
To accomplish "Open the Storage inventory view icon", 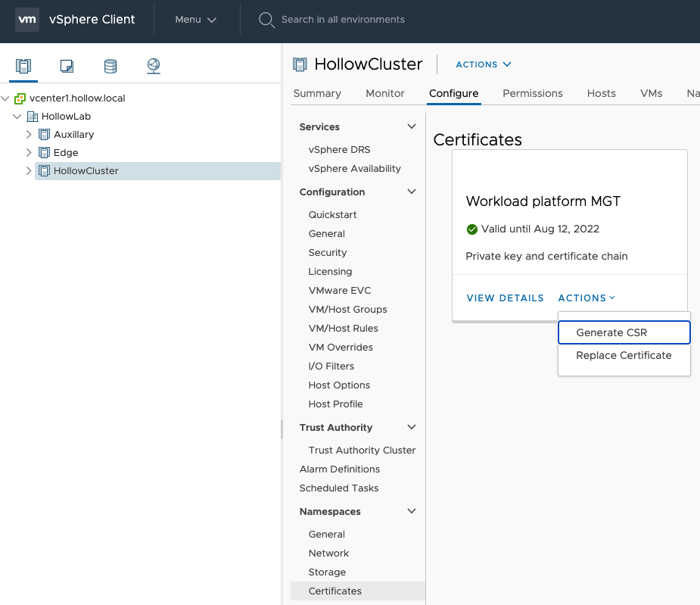I will click(110, 66).
